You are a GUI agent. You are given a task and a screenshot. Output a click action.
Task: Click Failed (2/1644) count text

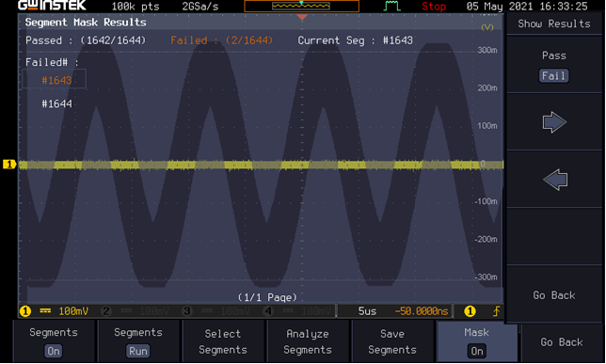(x=221, y=40)
